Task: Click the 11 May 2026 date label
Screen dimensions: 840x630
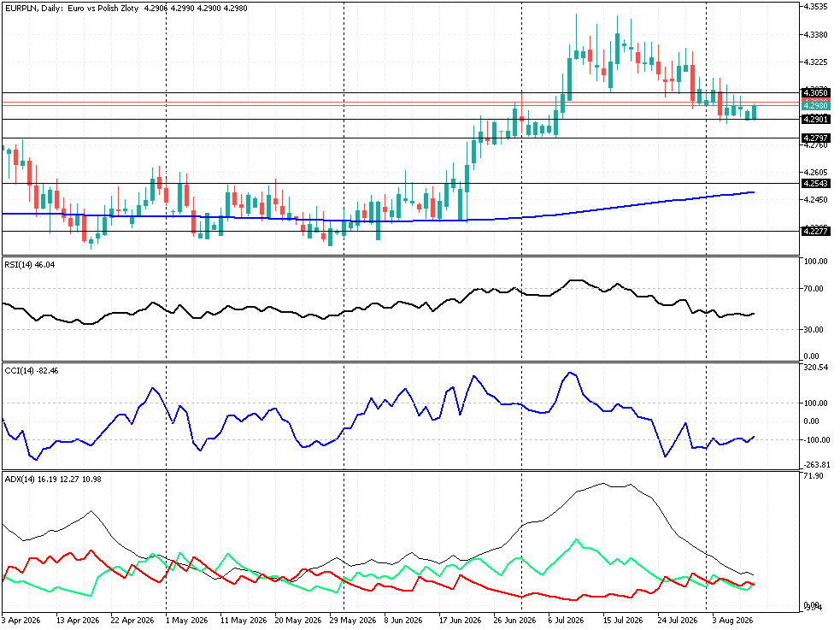Action: pyautogui.click(x=244, y=621)
